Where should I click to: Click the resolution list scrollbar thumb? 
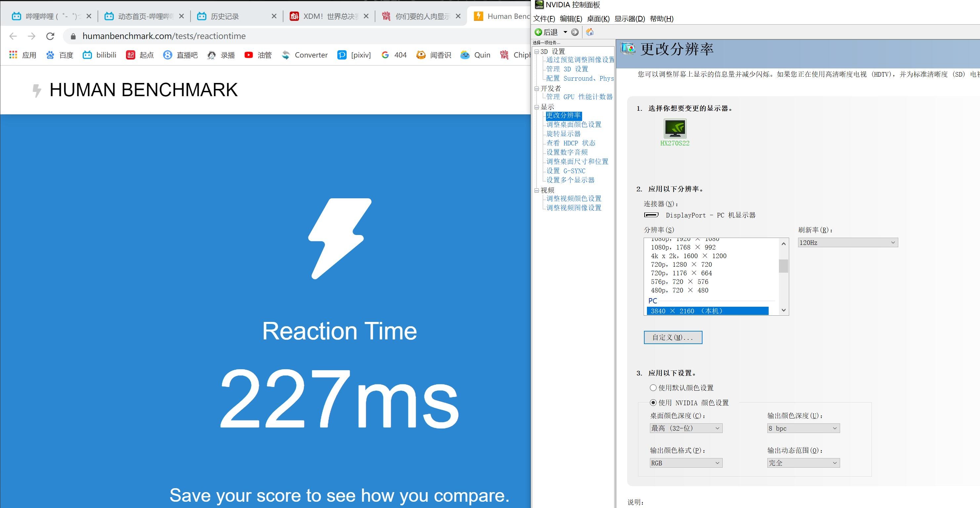coord(784,266)
